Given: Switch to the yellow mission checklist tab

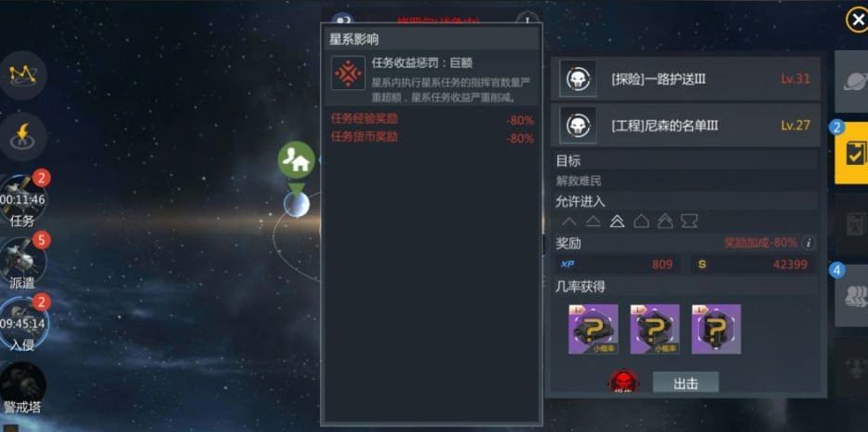Looking at the screenshot, I should (x=852, y=154).
